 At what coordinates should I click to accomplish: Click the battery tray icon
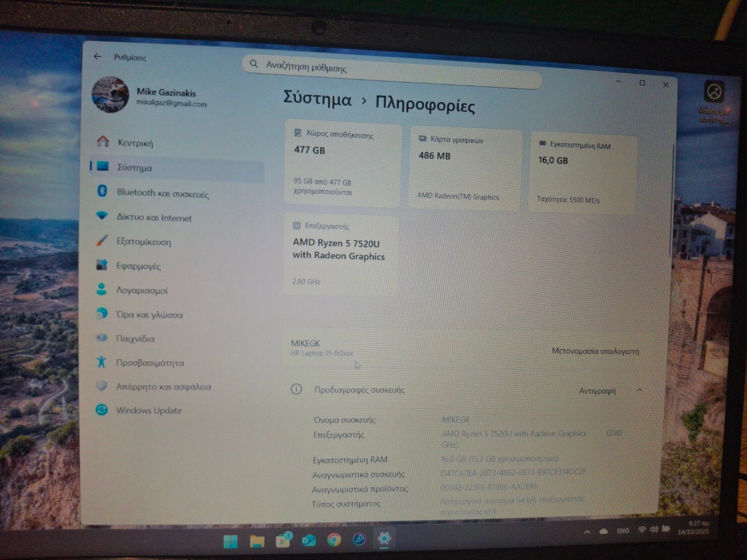tap(666, 529)
